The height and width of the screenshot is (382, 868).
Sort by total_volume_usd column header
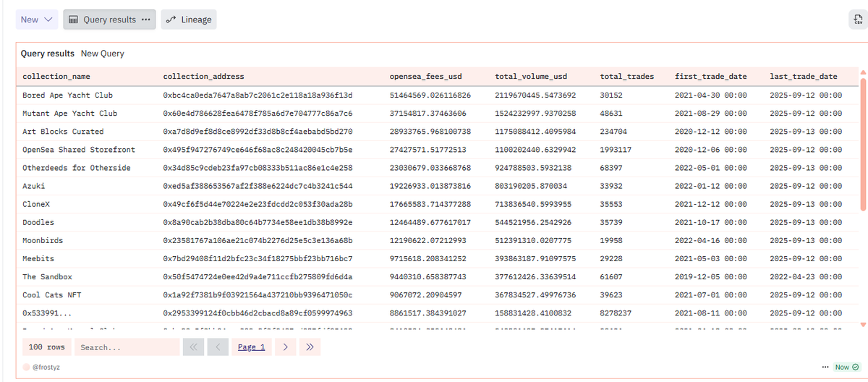531,77
